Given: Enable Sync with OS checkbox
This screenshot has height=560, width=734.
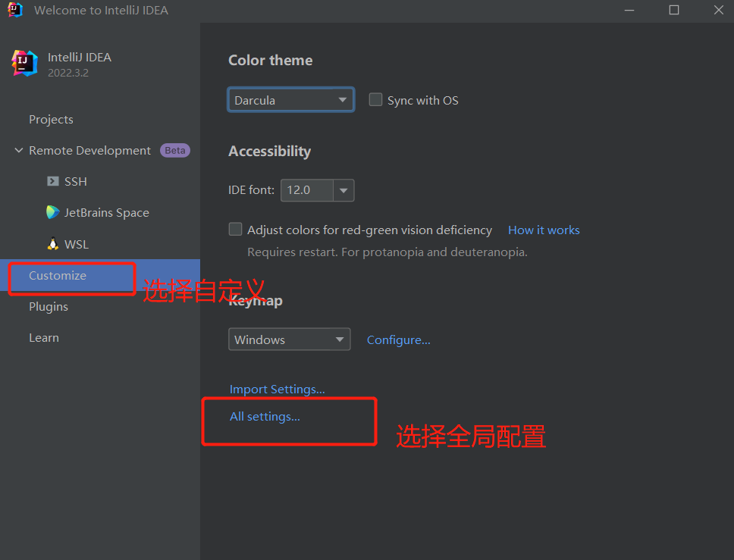Looking at the screenshot, I should [x=375, y=100].
